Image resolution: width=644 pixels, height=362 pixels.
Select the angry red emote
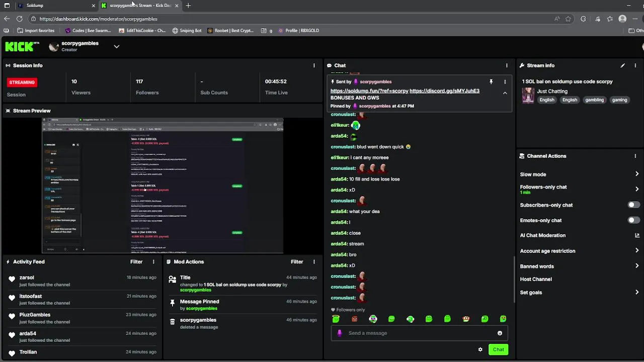tap(355, 319)
